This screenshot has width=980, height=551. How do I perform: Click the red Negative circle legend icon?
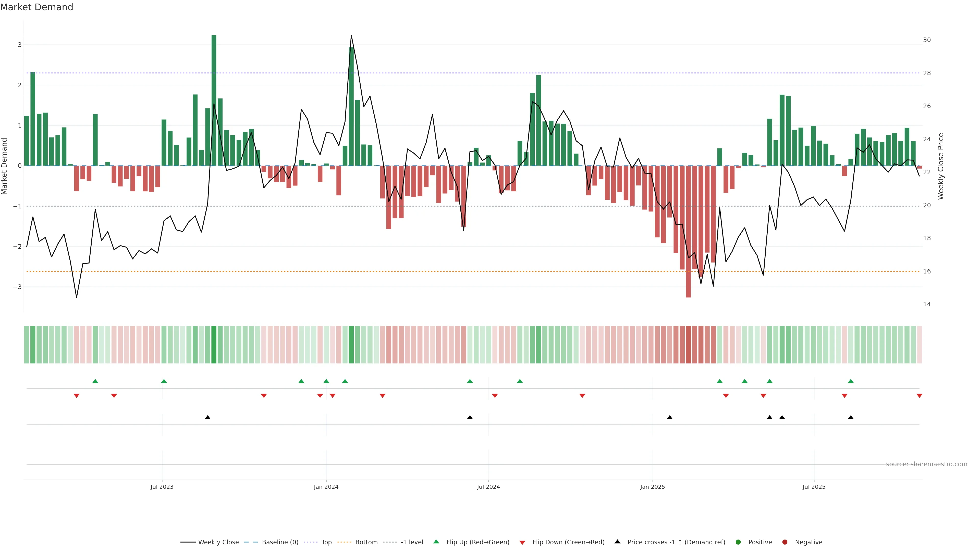(785, 542)
